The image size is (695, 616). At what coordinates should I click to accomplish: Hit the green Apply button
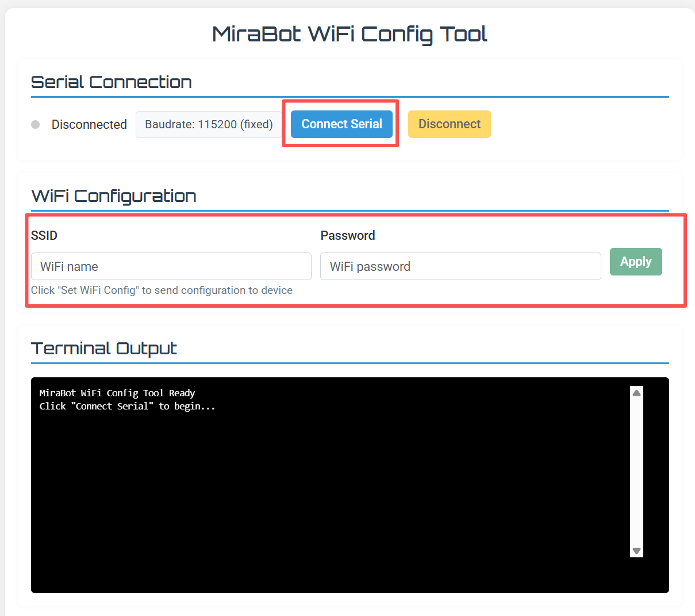coord(636,262)
